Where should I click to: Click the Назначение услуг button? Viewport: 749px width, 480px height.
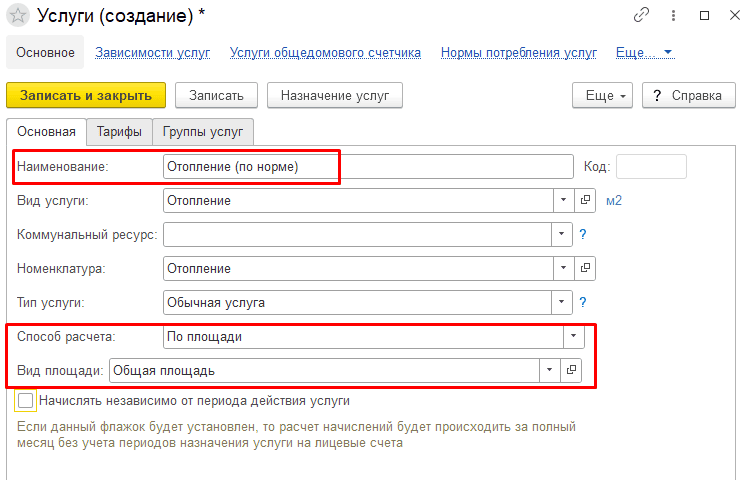335,96
